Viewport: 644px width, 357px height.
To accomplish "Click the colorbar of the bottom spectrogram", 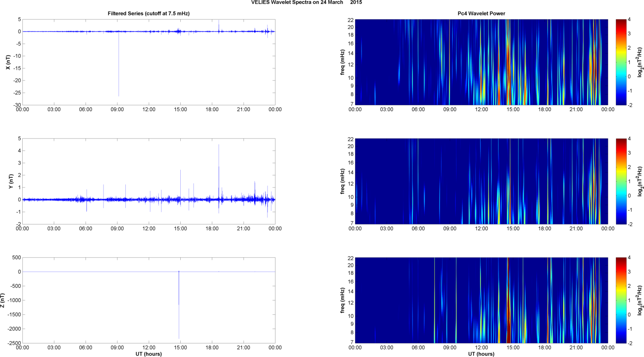I will (x=621, y=300).
